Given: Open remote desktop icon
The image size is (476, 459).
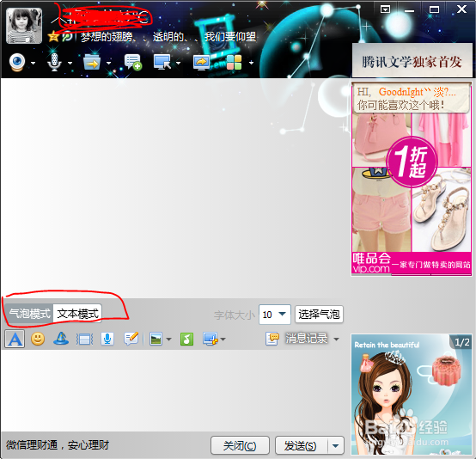Looking at the screenshot, I should point(162,62).
